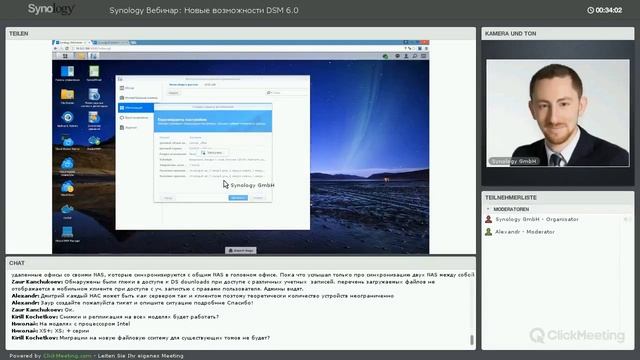
Task: Open browser menu icon at toolbar end
Action: click(x=426, y=49)
